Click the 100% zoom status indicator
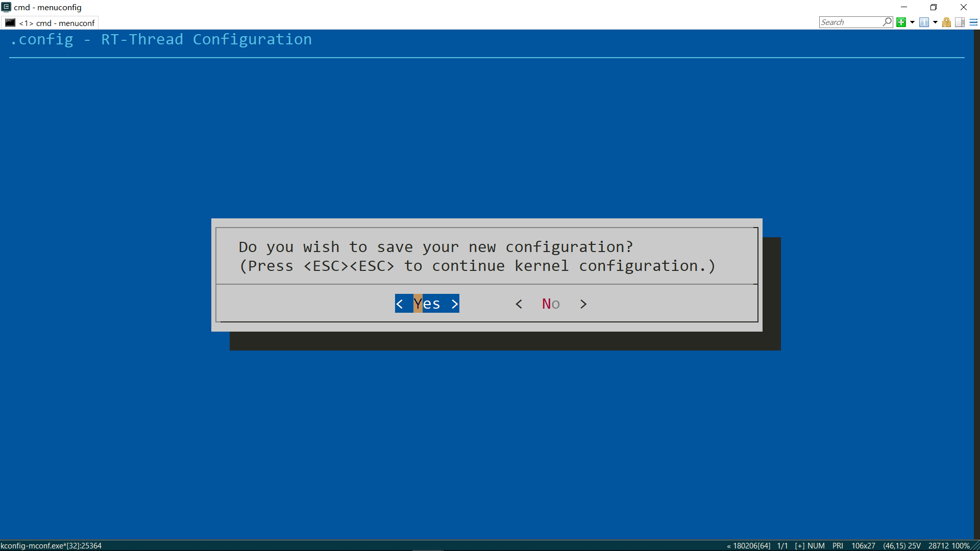The height and width of the screenshot is (551, 980). point(961,545)
